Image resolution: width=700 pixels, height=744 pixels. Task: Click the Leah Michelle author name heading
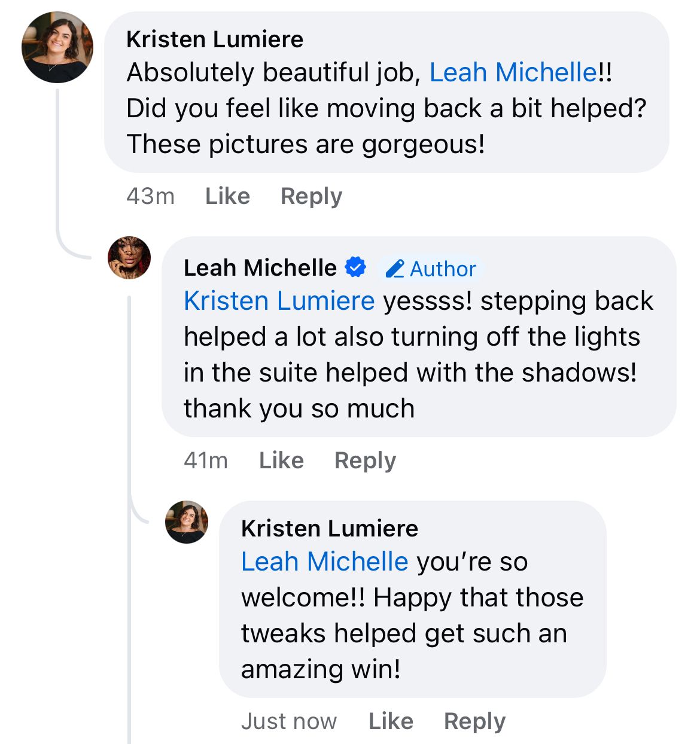pyautogui.click(x=260, y=268)
